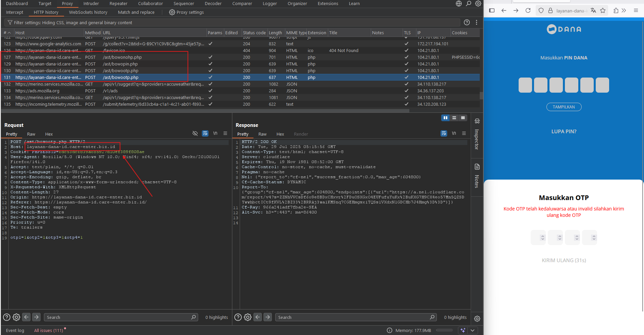Expand the dropdown next to AI icon

(473, 330)
